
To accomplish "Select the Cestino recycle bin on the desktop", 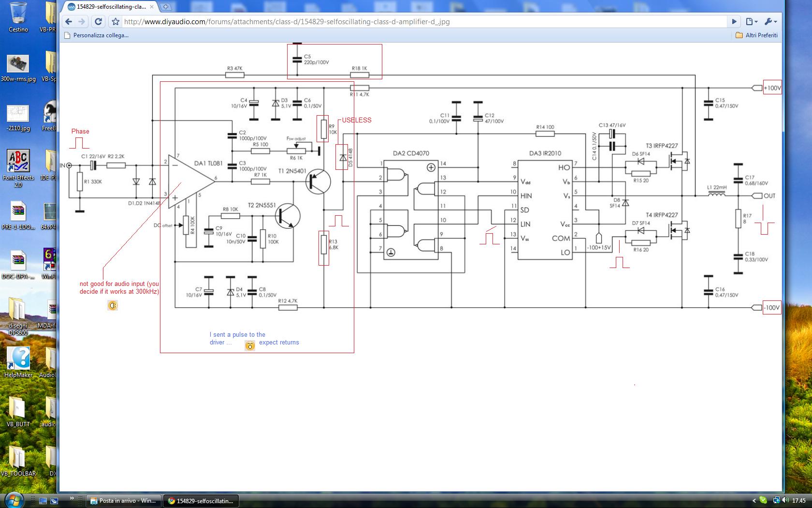I will [x=18, y=17].
